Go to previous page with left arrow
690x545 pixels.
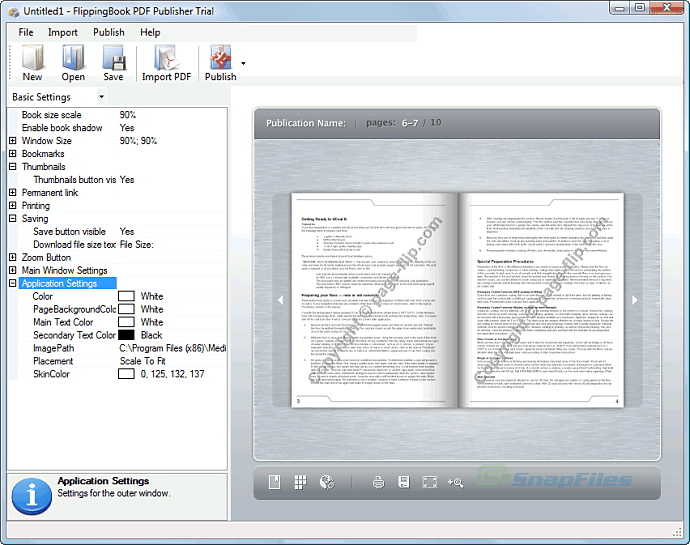click(x=280, y=300)
